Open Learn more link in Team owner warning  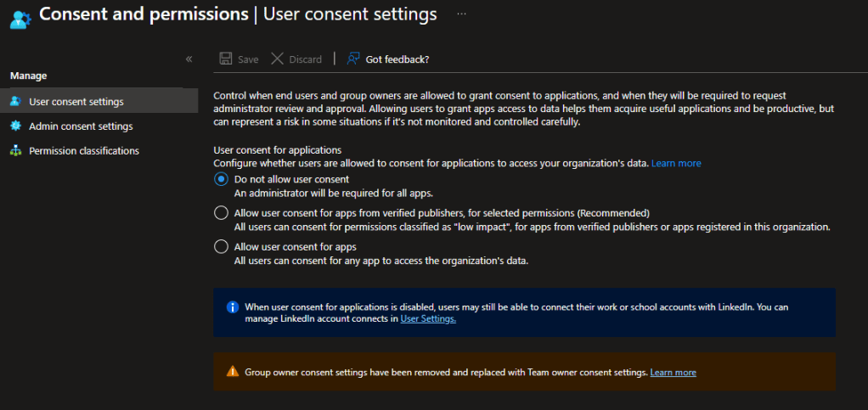tap(673, 373)
